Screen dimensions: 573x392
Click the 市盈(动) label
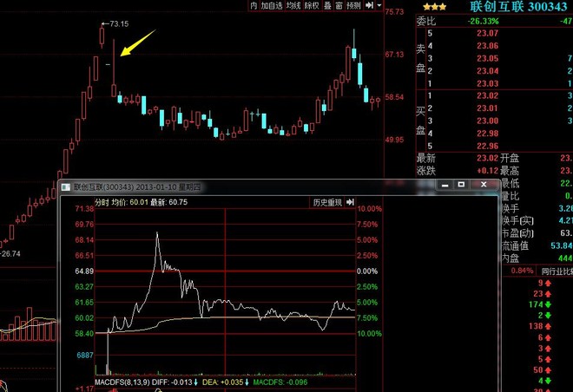517,233
